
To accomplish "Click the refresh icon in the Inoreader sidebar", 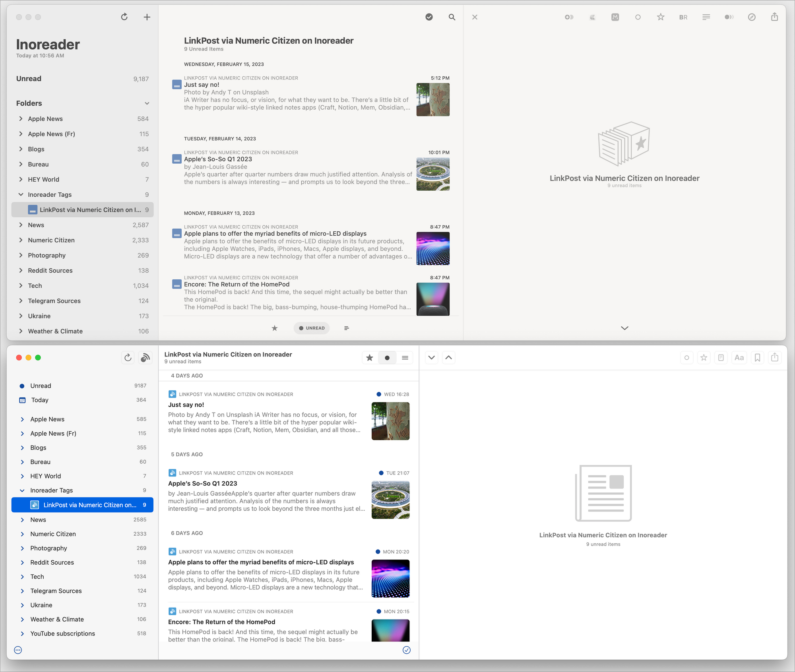I will click(124, 17).
